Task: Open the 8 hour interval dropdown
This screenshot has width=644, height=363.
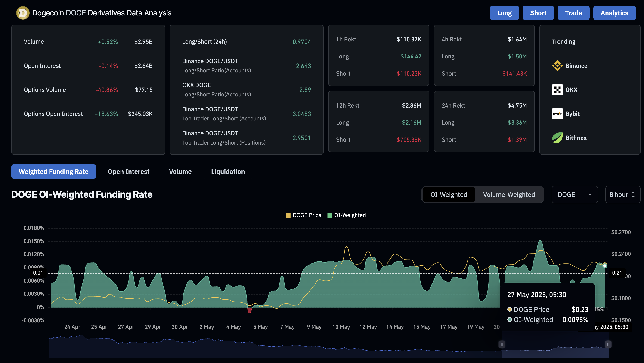Action: coord(622,194)
